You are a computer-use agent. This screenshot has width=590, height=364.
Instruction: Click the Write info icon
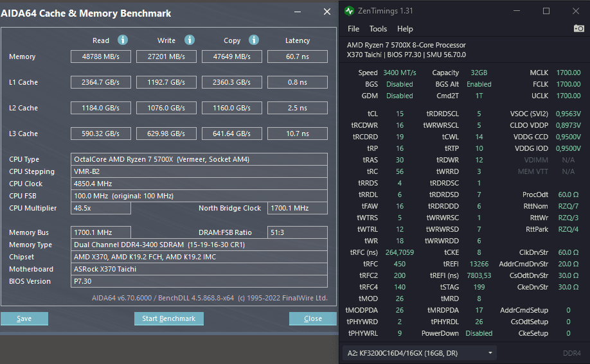190,40
